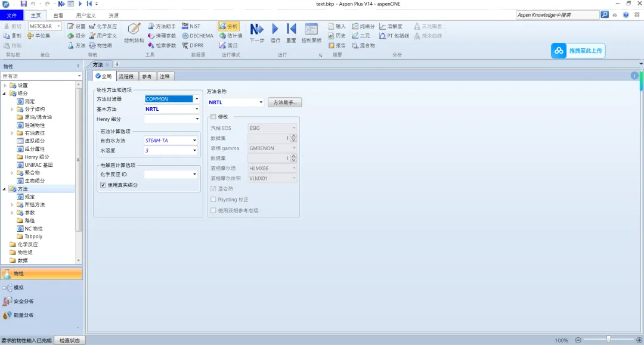Image resolution: width=644 pixels, height=345 pixels.
Task: Click the zoom in plus button
Action: [x=639, y=340]
